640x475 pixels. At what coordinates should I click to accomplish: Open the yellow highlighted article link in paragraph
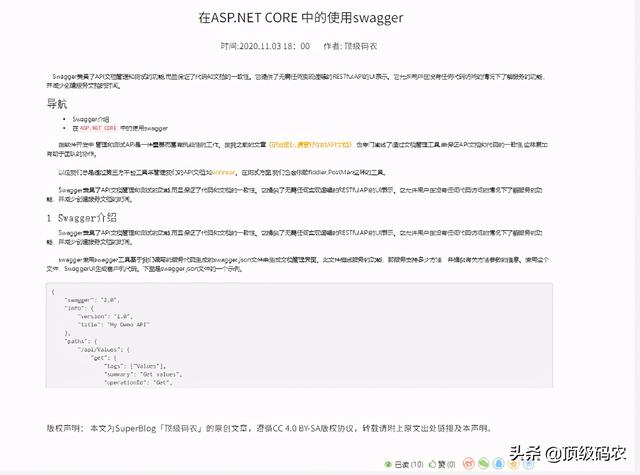pos(310,144)
